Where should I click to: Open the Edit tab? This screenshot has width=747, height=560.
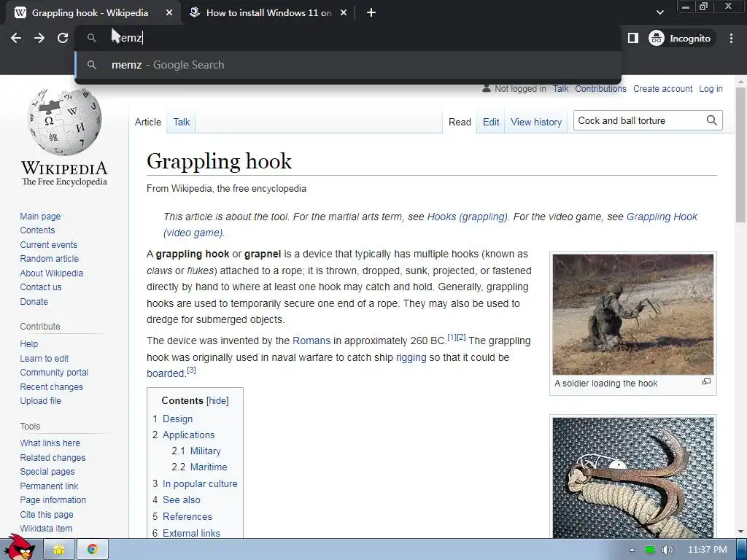tap(491, 122)
